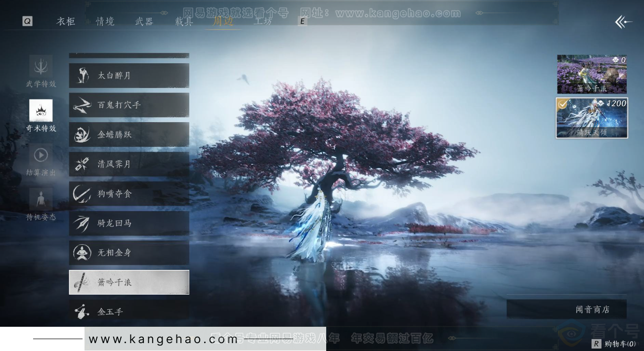The image size is (644, 351).
Task: Preview the 鲸跃天倾 effect thumbnail
Action: (x=592, y=118)
